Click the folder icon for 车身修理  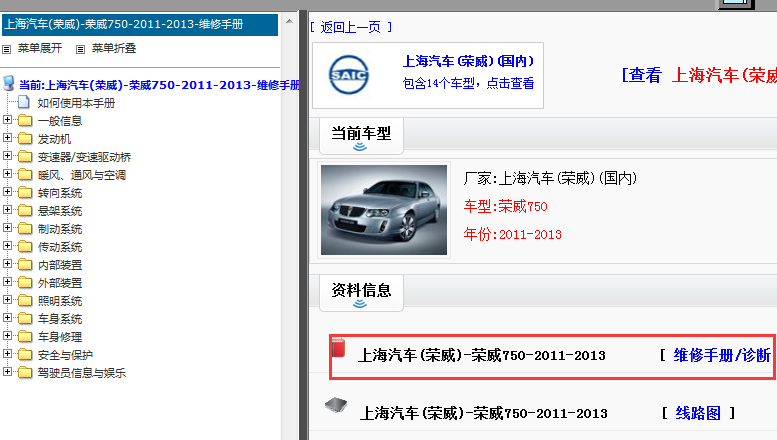click(x=25, y=336)
